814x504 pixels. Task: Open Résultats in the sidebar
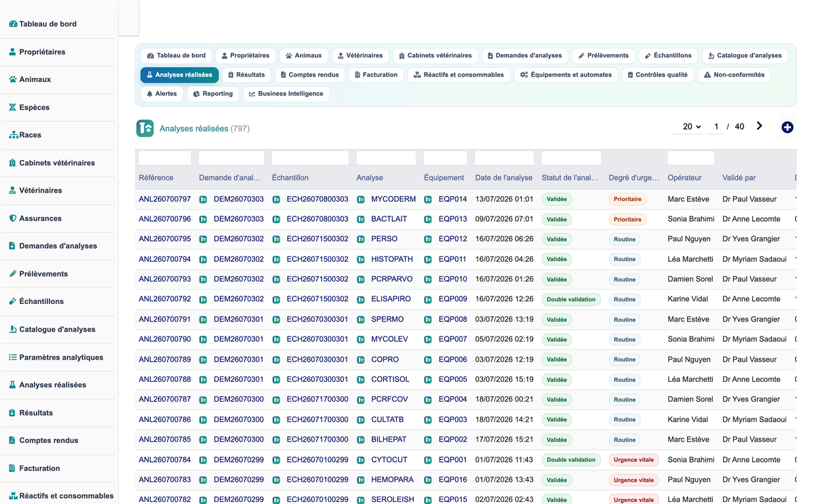pyautogui.click(x=36, y=412)
